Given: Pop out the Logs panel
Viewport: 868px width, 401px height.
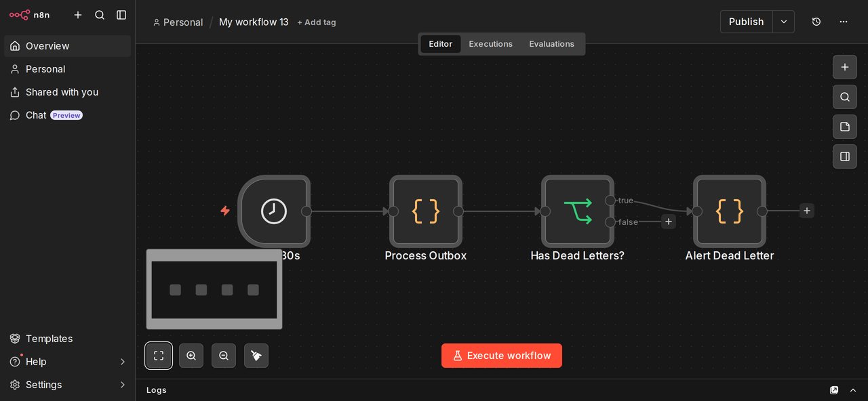Looking at the screenshot, I should click(x=834, y=390).
